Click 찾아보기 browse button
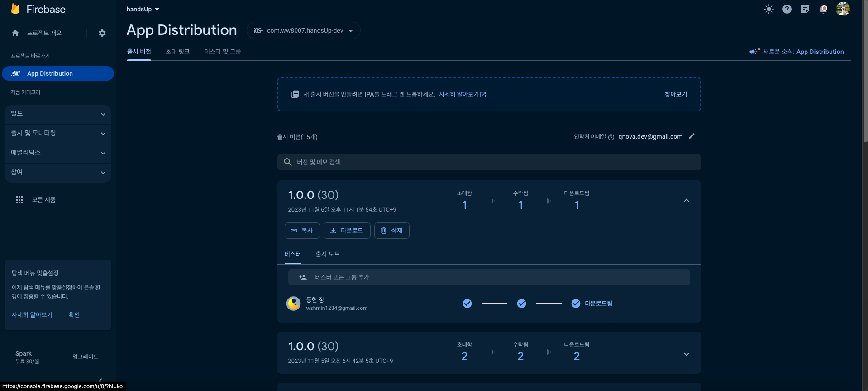Viewport: 868px width, 391px height. pos(676,94)
